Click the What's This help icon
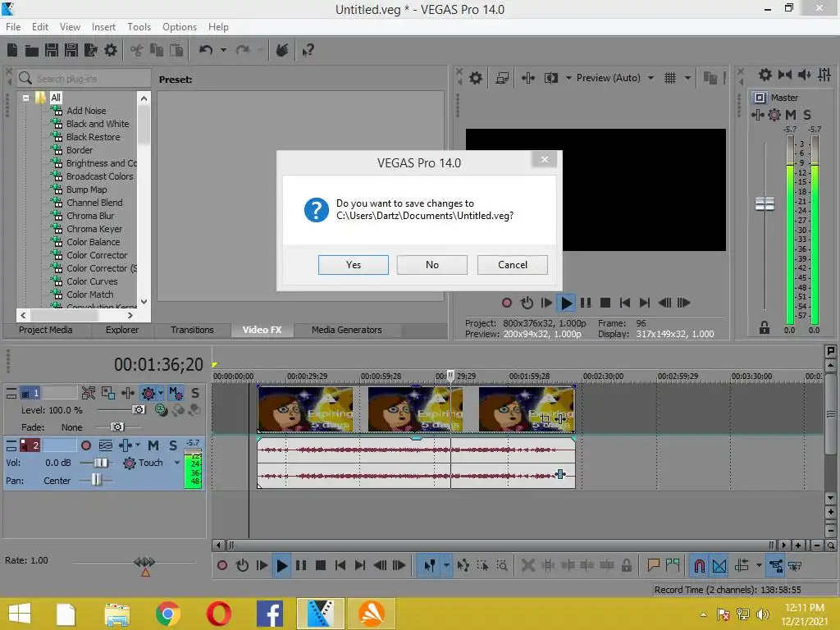 pyautogui.click(x=308, y=50)
